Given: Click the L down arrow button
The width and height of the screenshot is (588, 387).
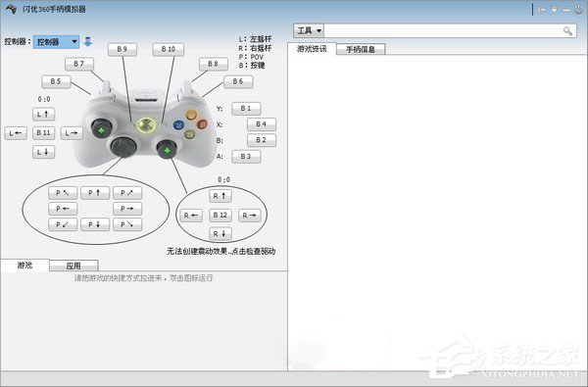Looking at the screenshot, I should pos(43,152).
